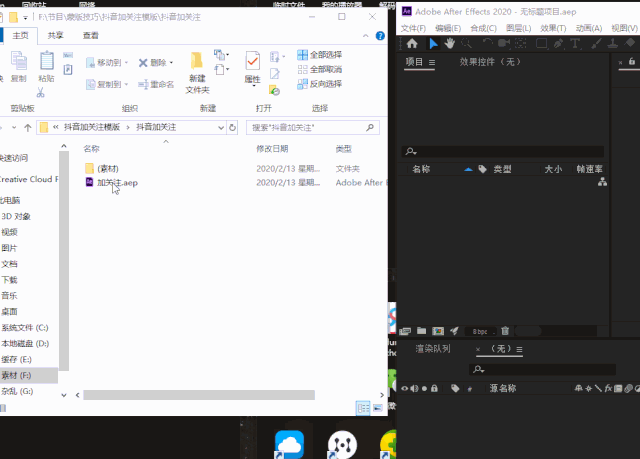This screenshot has width=640, height=459.
Task: Click Select None in Explorer ribbon
Action: click(x=320, y=69)
